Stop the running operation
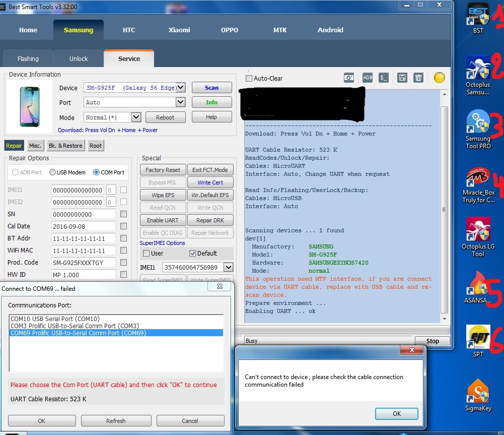This screenshot has width=504, height=435. pyautogui.click(x=433, y=341)
